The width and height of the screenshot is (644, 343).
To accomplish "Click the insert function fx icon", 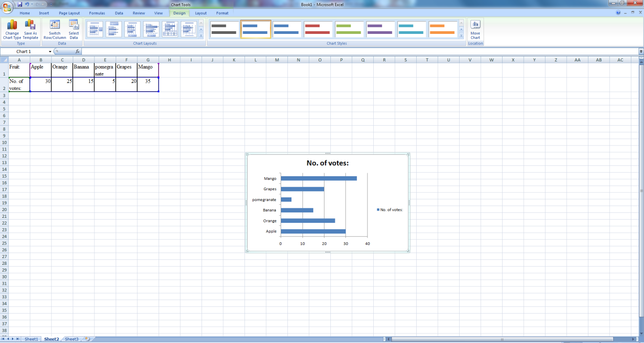I will pyautogui.click(x=77, y=52).
